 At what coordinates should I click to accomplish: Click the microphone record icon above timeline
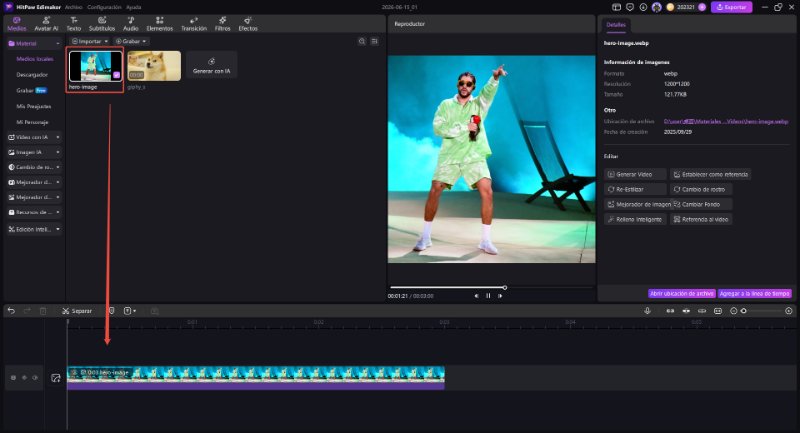pyautogui.click(x=647, y=311)
